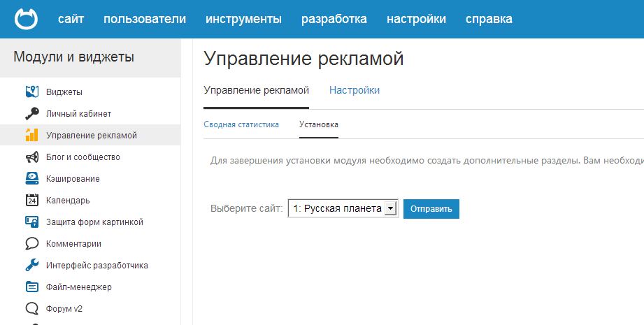Expand the site selector dropdown arrow
The image size is (644, 325).
[x=391, y=208]
